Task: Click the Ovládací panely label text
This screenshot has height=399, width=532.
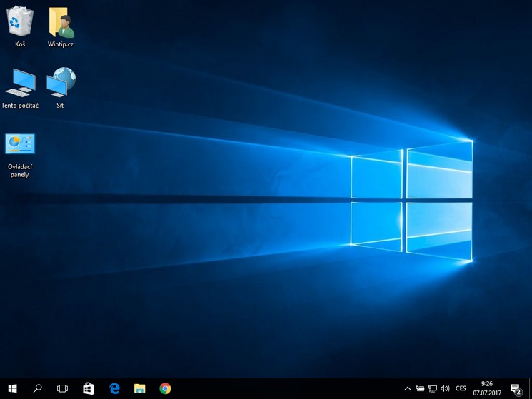Action: click(20, 171)
